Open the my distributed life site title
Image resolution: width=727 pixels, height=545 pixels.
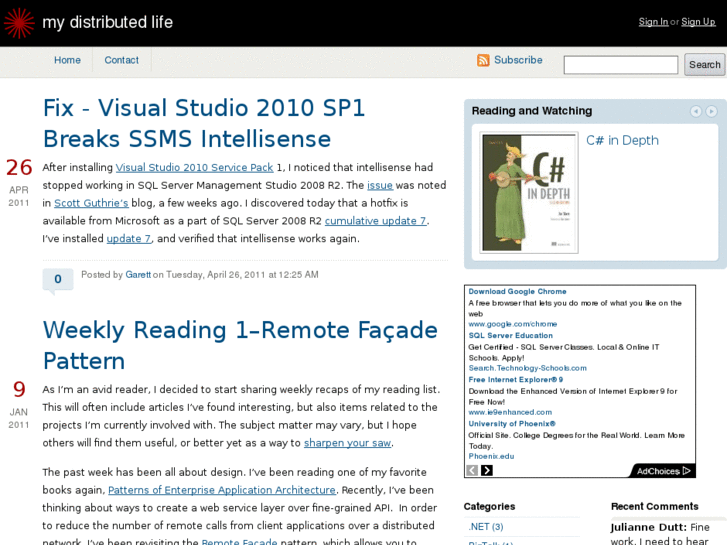pos(108,22)
